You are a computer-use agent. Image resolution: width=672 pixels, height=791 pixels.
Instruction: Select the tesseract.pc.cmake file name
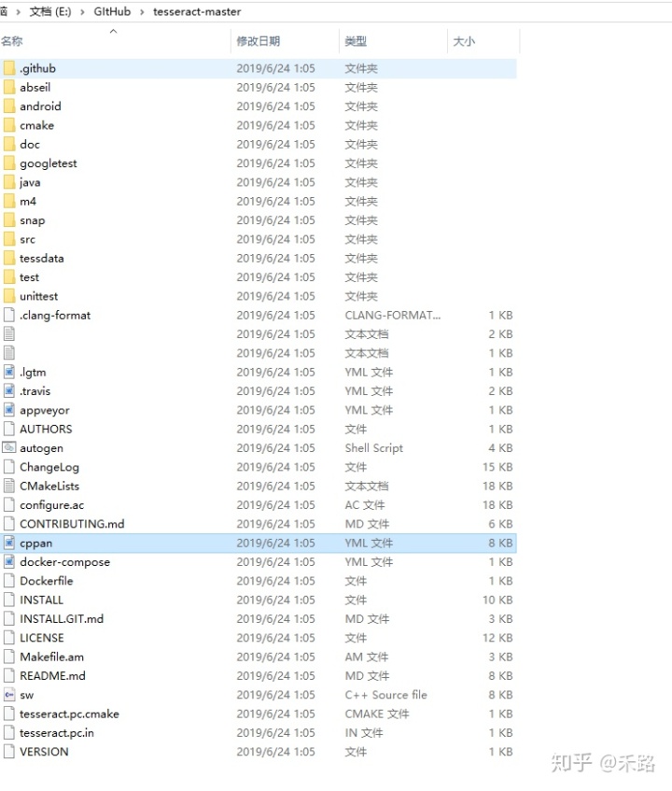tap(70, 713)
